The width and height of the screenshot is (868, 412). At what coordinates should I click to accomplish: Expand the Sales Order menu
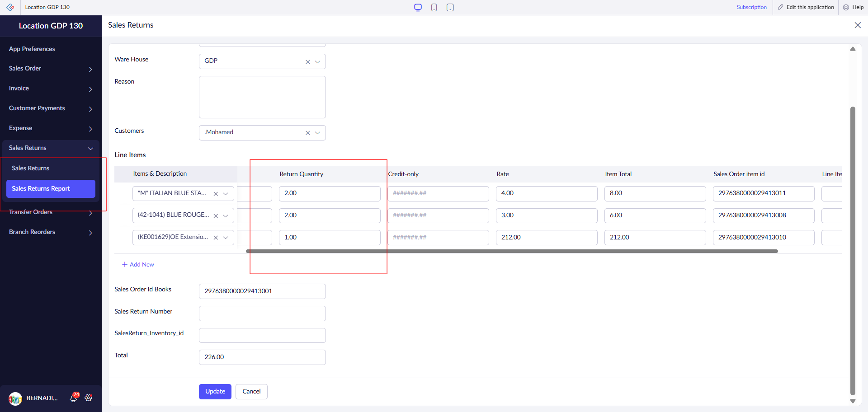click(51, 69)
